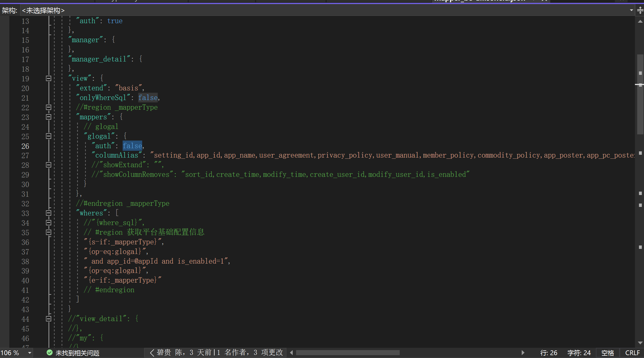The image size is (644, 358).
Task: Collapse the 获取平台基础配置信息 region on line 35
Action: (x=48, y=232)
